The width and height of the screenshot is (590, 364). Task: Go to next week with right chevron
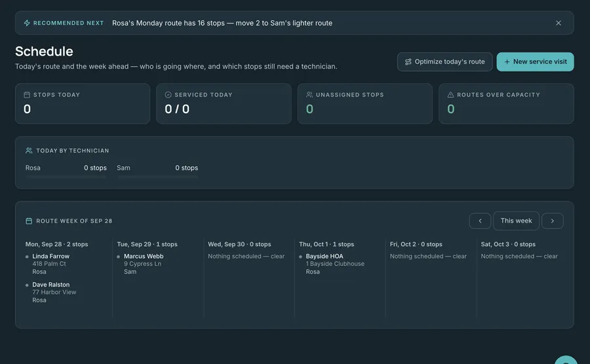(x=553, y=221)
